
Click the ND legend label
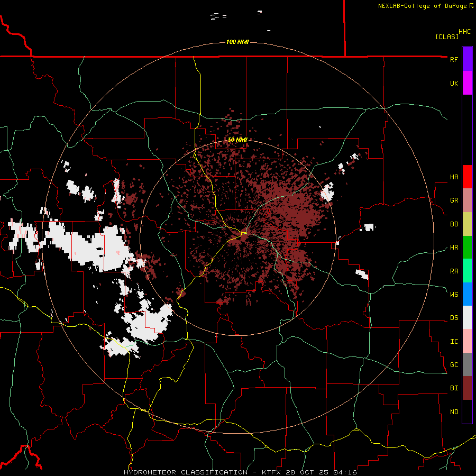454,412
